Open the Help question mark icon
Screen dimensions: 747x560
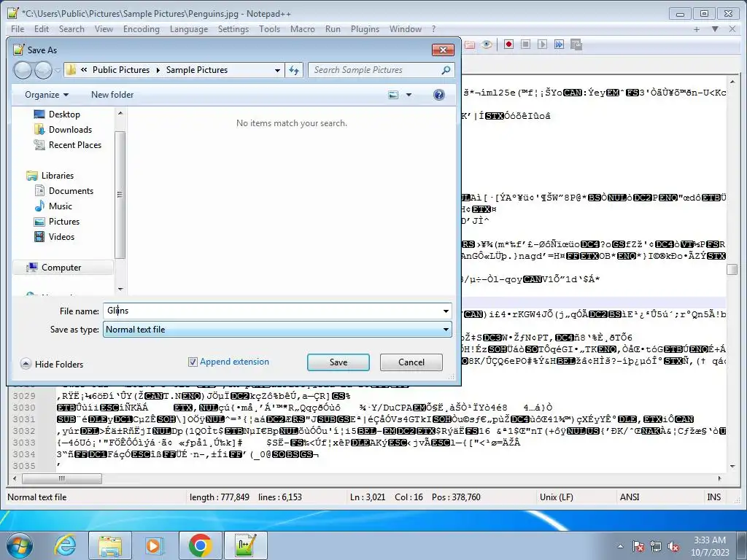click(438, 95)
